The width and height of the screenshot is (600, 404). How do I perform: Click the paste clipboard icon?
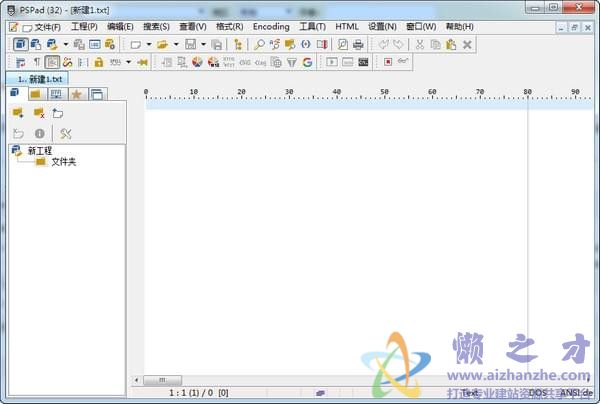coord(451,44)
